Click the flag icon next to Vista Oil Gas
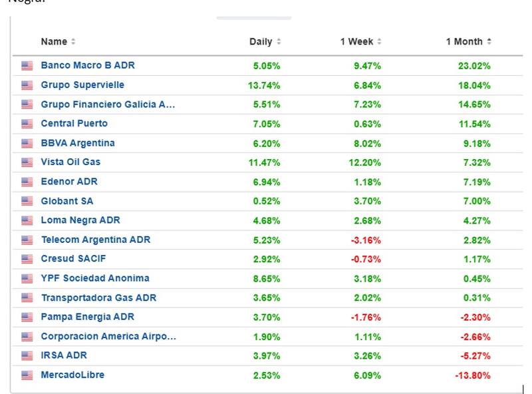 [27, 162]
